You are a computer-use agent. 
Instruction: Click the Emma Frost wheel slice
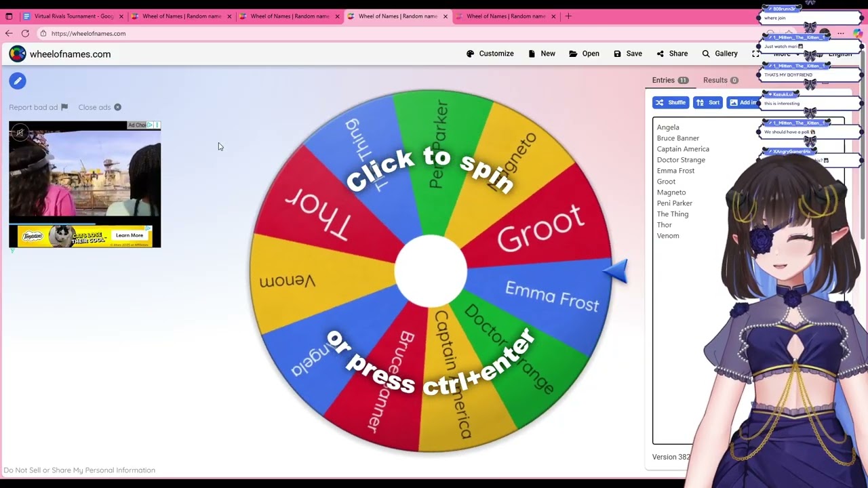[552, 297]
